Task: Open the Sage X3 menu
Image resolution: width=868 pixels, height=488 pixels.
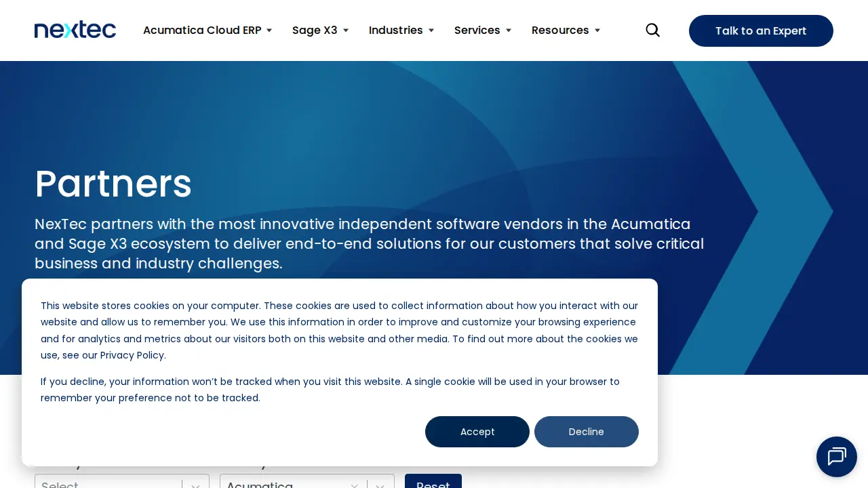Action: coord(315,30)
